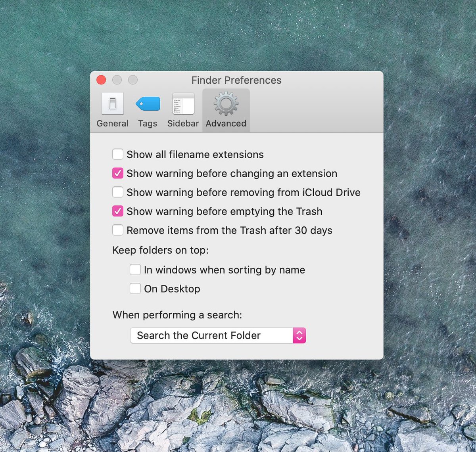Uncheck warning before changing an extension
476x452 pixels.
118,173
